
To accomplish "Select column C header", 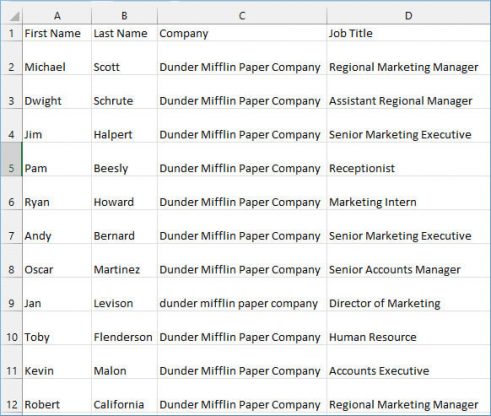I will tap(242, 16).
